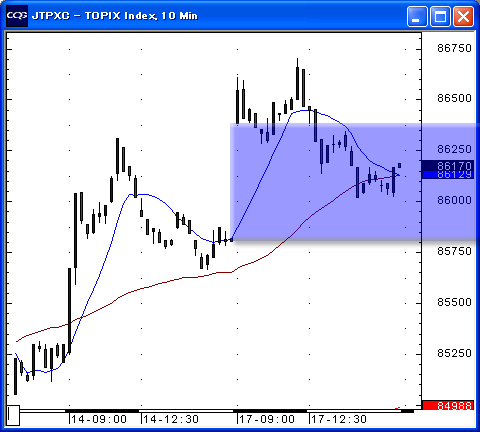Click the 14-12:30 time axis label

tap(171, 419)
